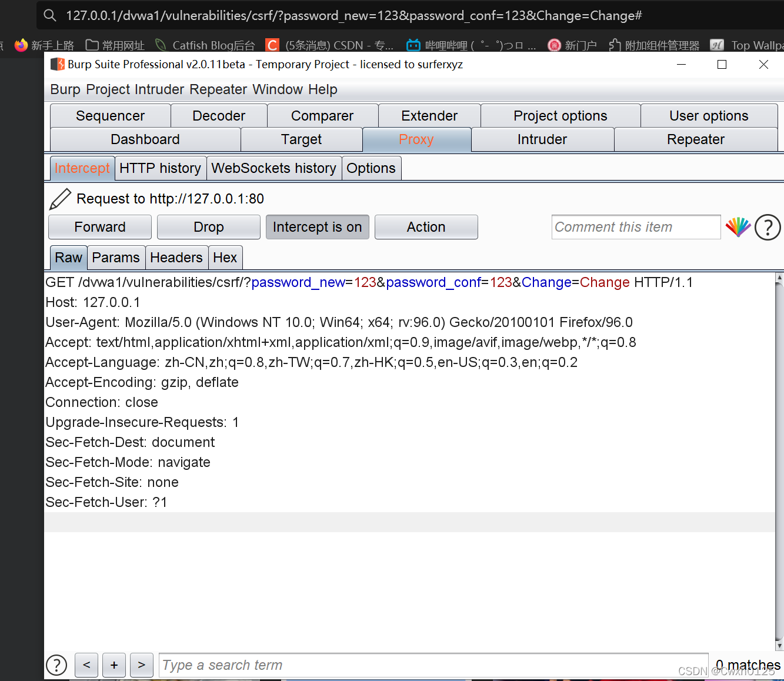Viewport: 784px width, 681px height.
Task: Open the Proxy Options sub-tab
Action: 371,168
